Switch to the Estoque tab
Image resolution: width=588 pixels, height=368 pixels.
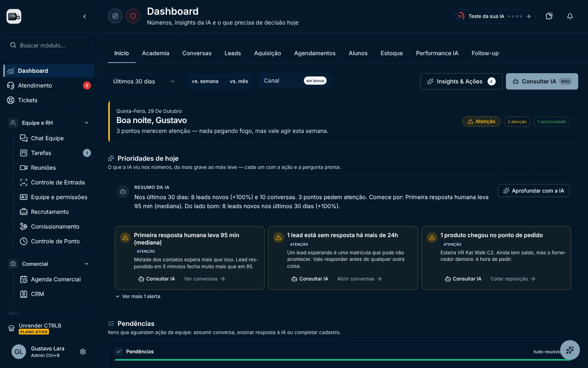392,53
